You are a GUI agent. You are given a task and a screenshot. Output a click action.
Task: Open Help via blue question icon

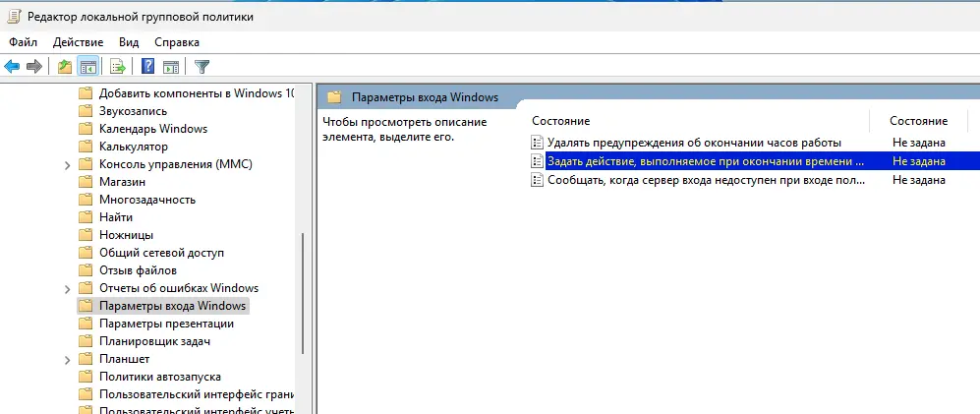point(147,66)
